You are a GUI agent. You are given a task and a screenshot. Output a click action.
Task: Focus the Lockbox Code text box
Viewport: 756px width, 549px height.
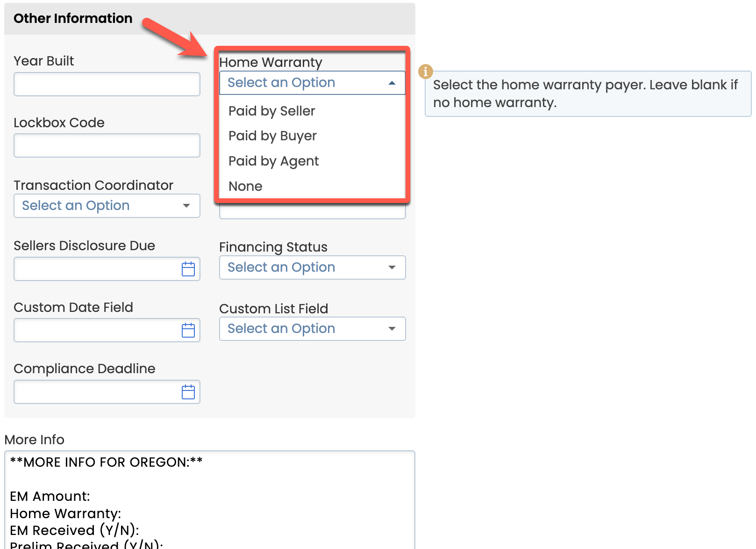(107, 145)
